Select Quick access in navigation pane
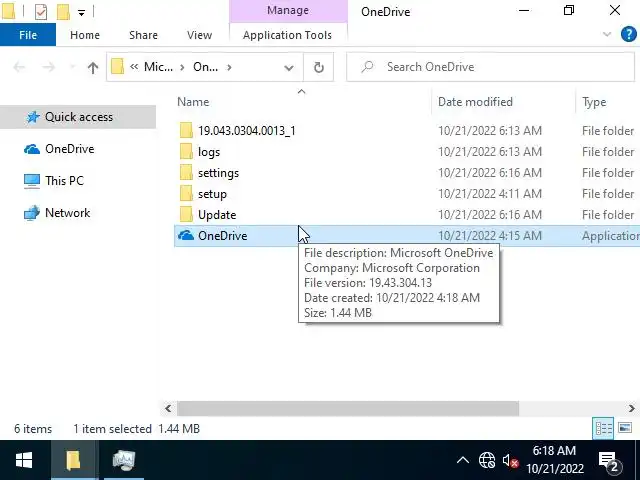Image resolution: width=640 pixels, height=480 pixels. pyautogui.click(x=78, y=117)
